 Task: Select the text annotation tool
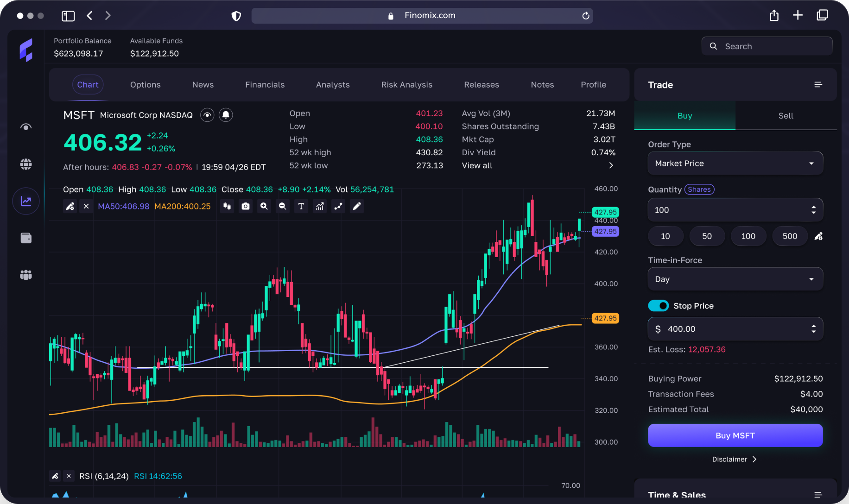click(x=301, y=206)
